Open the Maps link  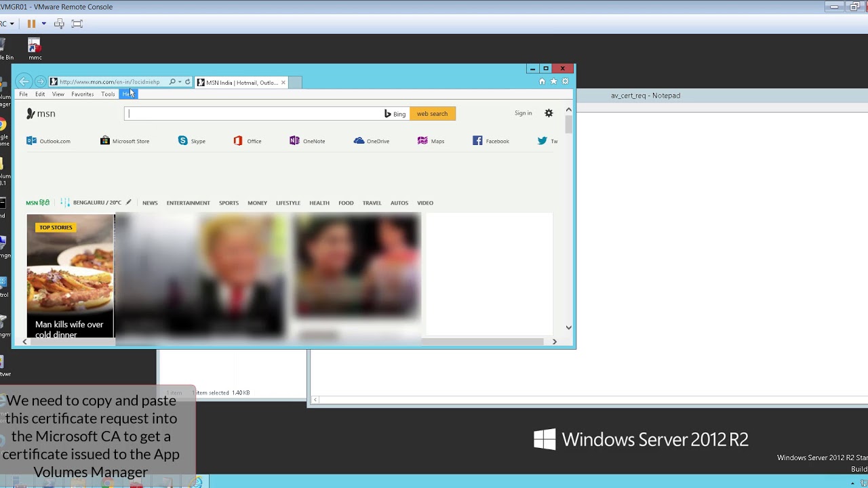pyautogui.click(x=431, y=141)
